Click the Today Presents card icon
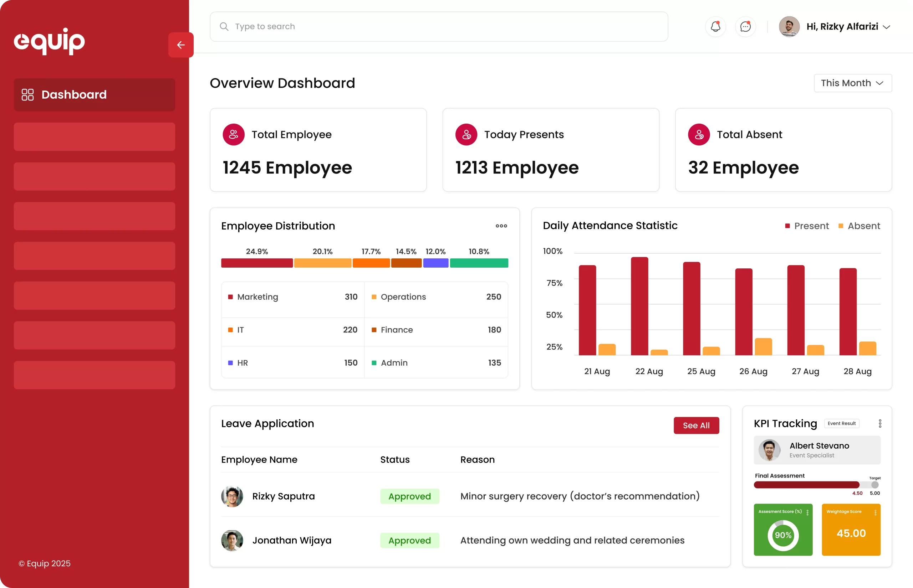Viewport: 913px width, 588px height. (466, 134)
